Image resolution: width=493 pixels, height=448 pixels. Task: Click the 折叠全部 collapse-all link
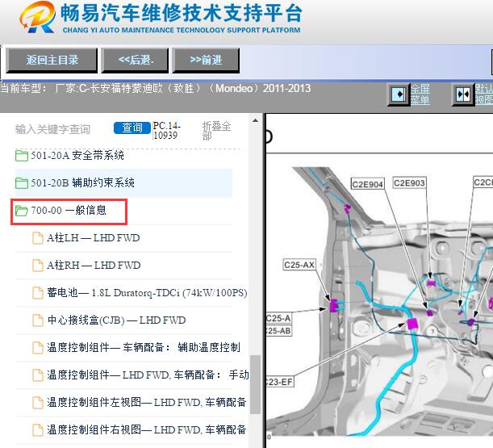tap(216, 131)
